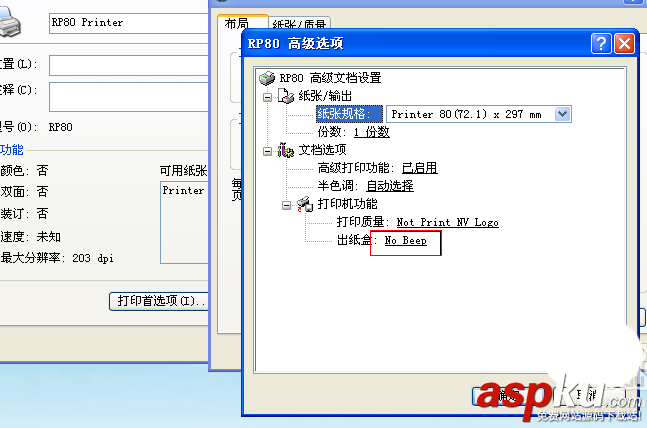Switch to the 纸张/质量 tab
This screenshot has height=428, width=647.
pos(300,25)
